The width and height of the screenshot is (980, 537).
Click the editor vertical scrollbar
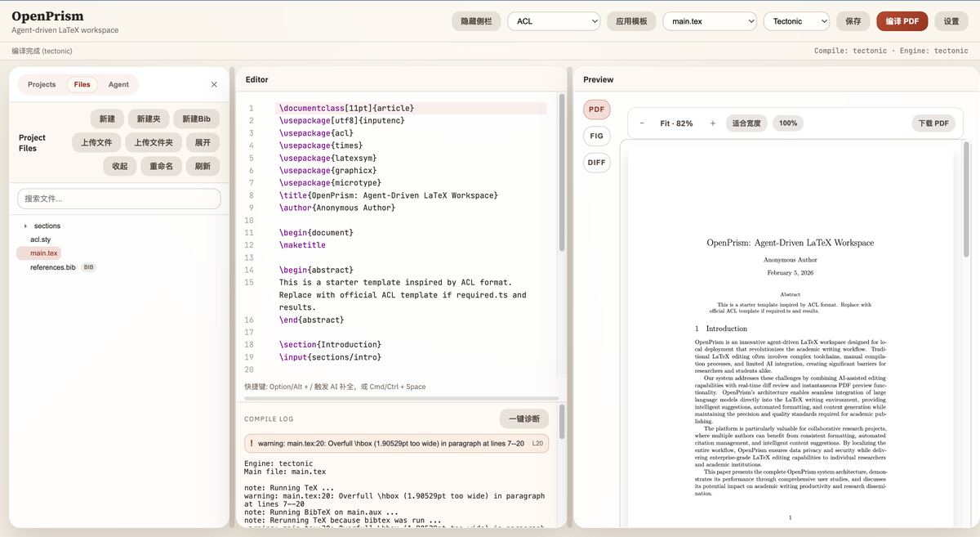pyautogui.click(x=562, y=172)
